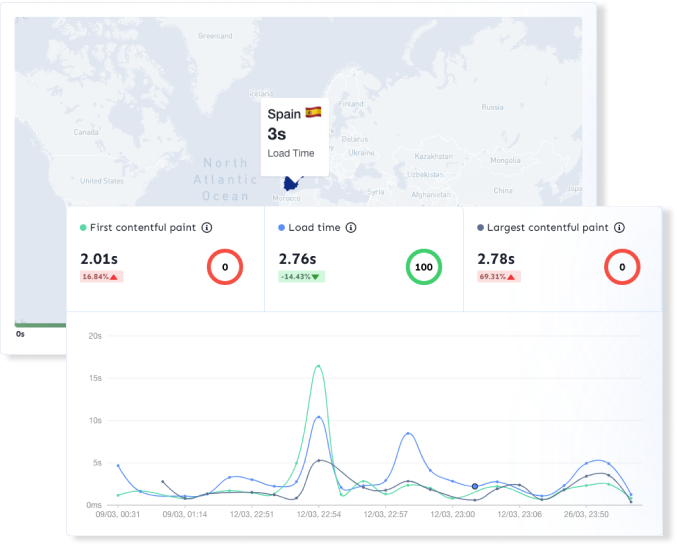The image size is (677, 546).
Task: Click the highlighted data point at 12/03, 23:00
Action: tap(475, 486)
